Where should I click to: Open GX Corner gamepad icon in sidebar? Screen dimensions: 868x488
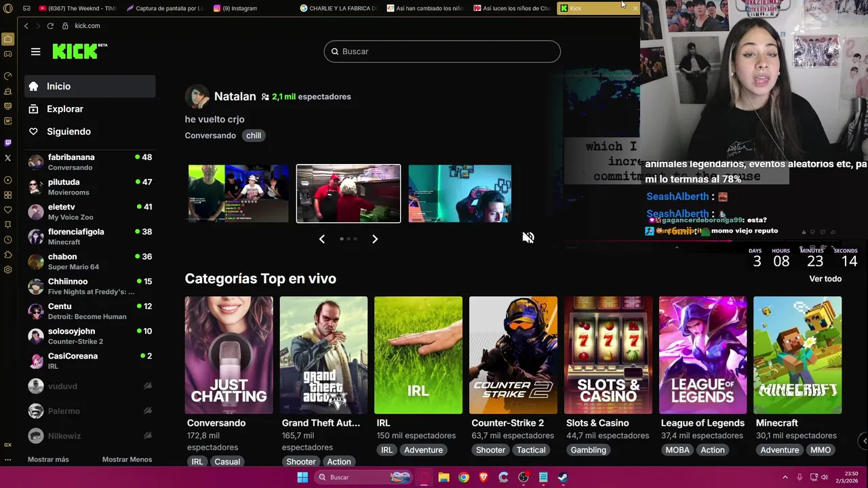[7, 54]
